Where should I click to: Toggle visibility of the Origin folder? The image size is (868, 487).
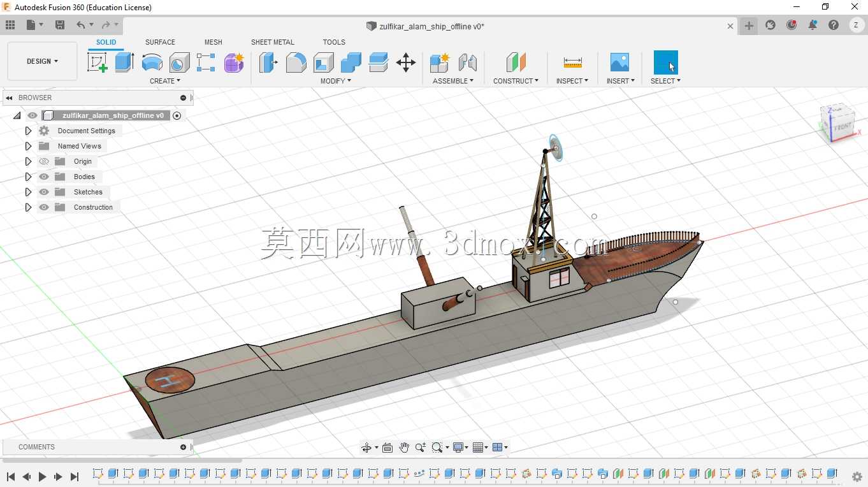point(44,161)
